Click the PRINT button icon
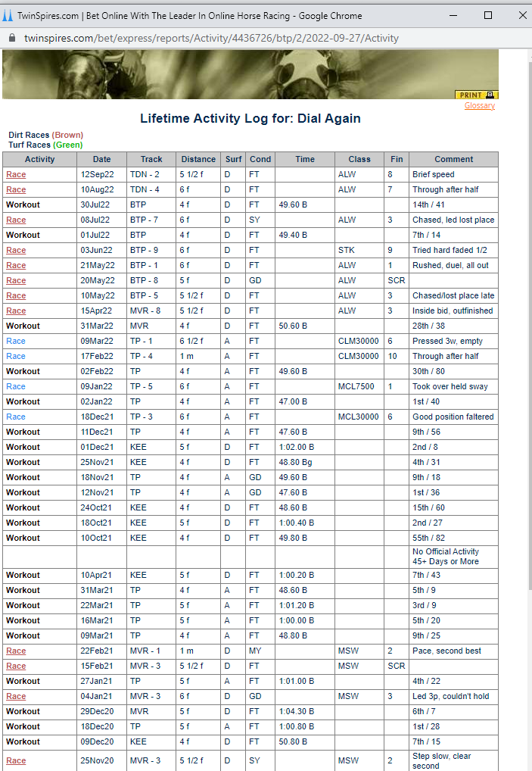532x771 pixels. point(477,95)
